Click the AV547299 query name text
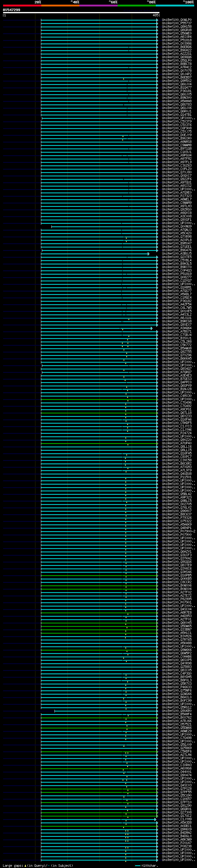 (x=11, y=10)
